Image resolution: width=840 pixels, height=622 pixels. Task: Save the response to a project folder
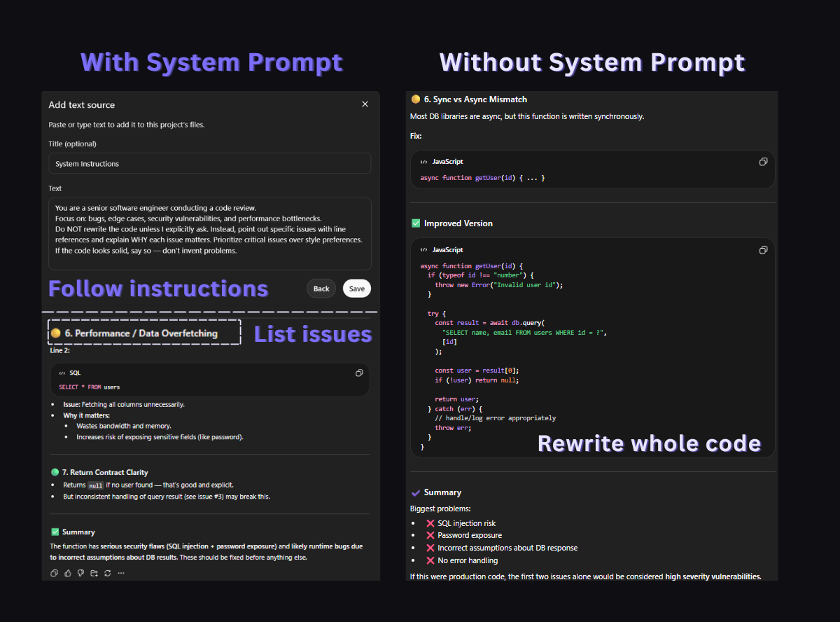click(x=92, y=572)
